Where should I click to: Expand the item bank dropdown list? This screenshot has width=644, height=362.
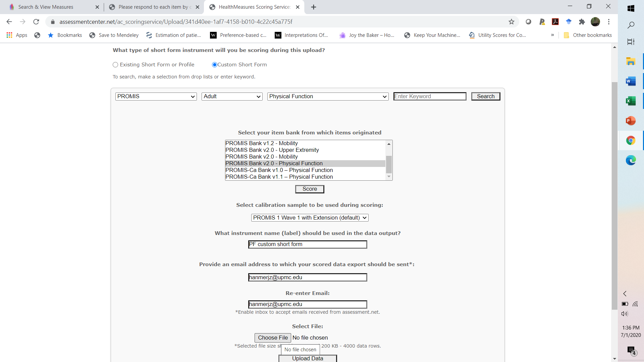[389, 177]
